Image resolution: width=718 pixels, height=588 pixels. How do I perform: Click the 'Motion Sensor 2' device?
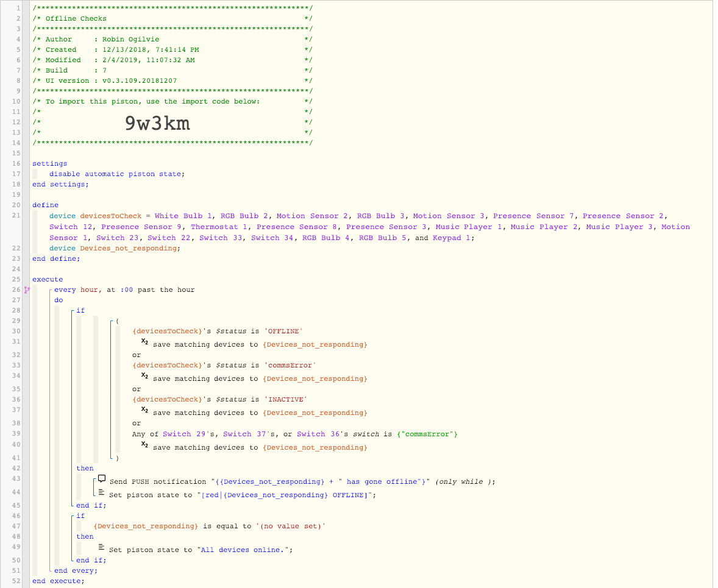pyautogui.click(x=312, y=216)
